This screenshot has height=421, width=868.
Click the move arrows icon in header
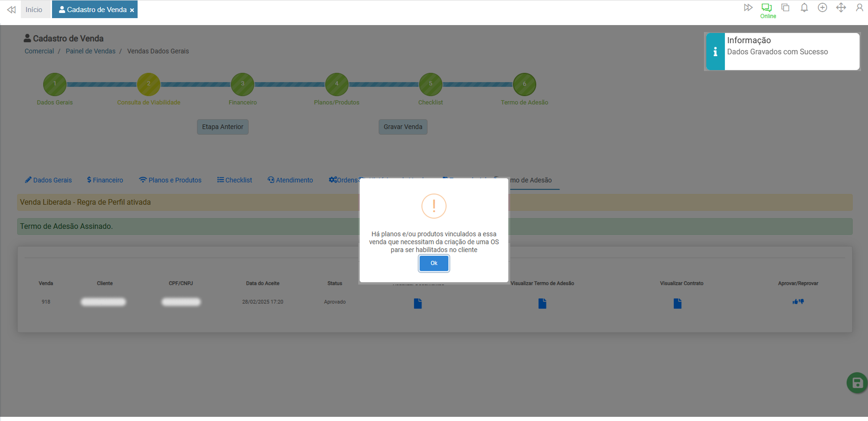click(x=841, y=8)
